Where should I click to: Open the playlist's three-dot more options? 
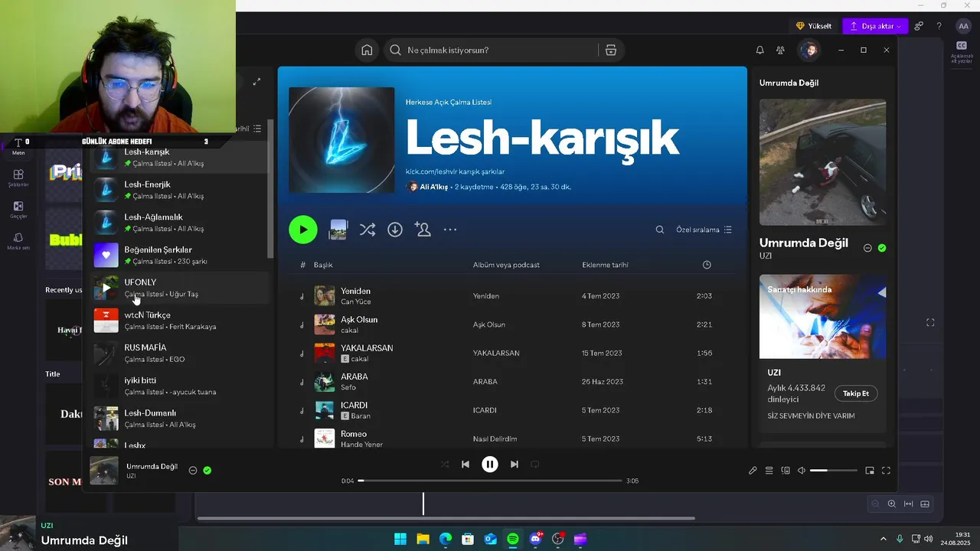click(x=450, y=230)
